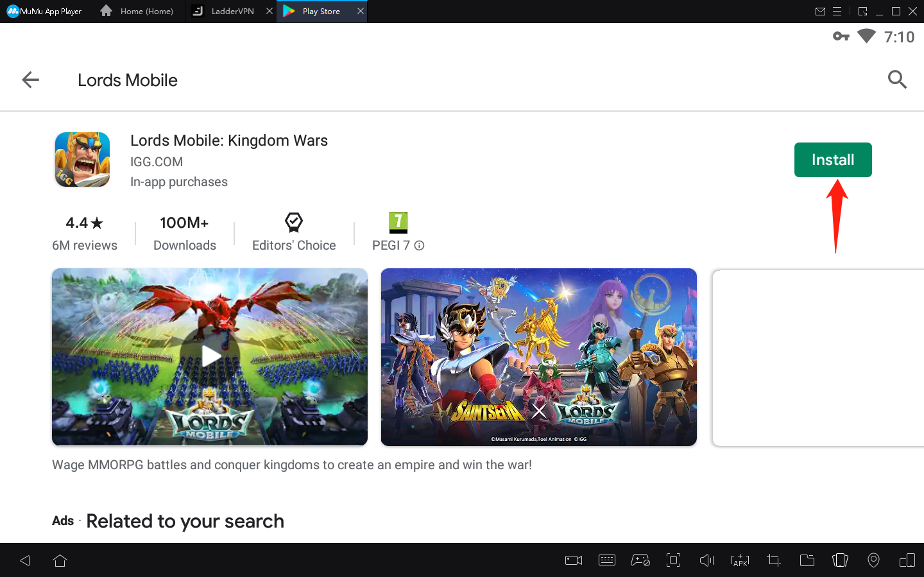
Task: Open the set location pin icon
Action: pos(873,560)
